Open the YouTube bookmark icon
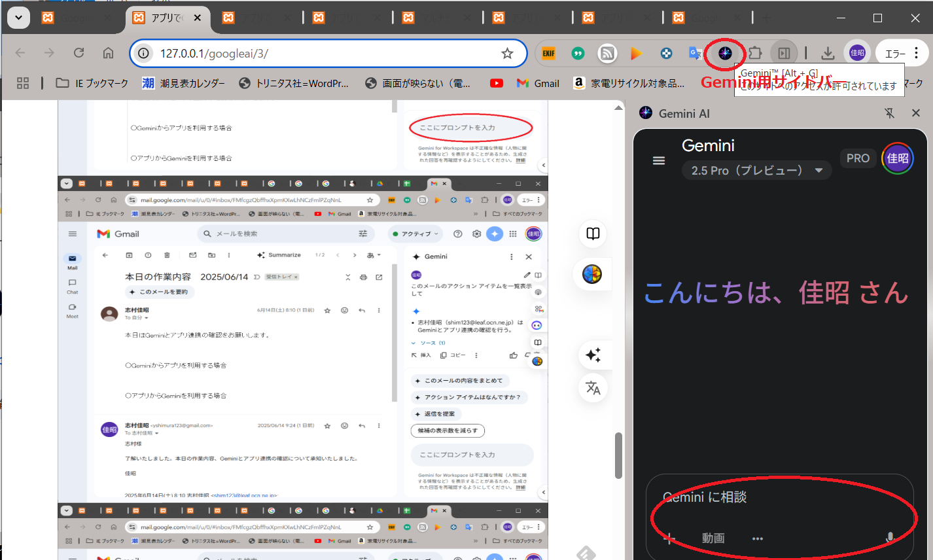Viewport: 933px width, 560px height. tap(497, 83)
